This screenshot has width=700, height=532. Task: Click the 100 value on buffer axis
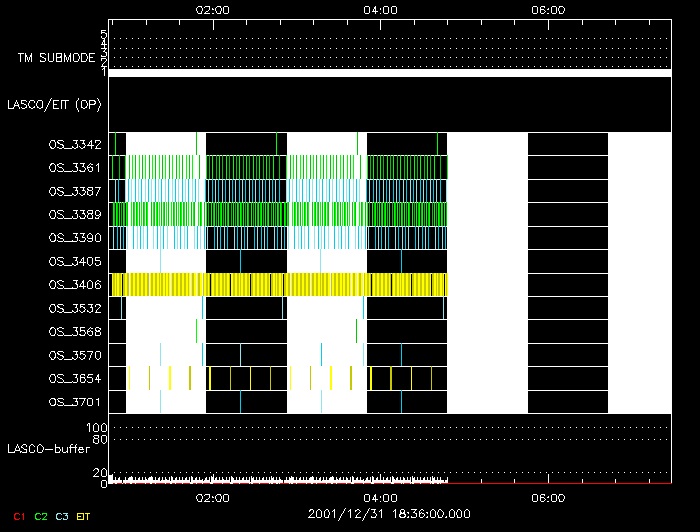pos(97,427)
